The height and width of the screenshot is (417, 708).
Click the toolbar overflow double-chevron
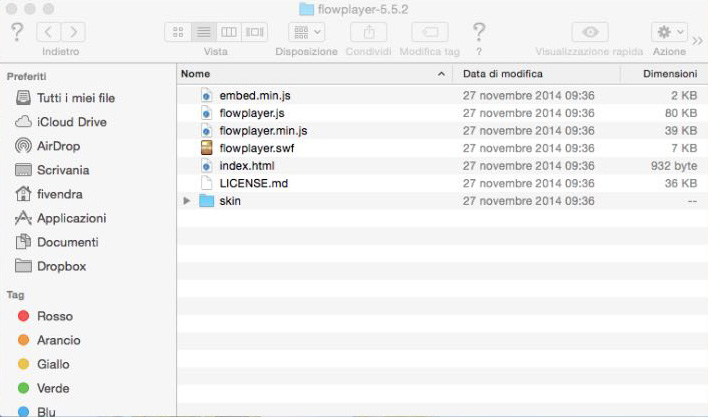click(x=697, y=39)
